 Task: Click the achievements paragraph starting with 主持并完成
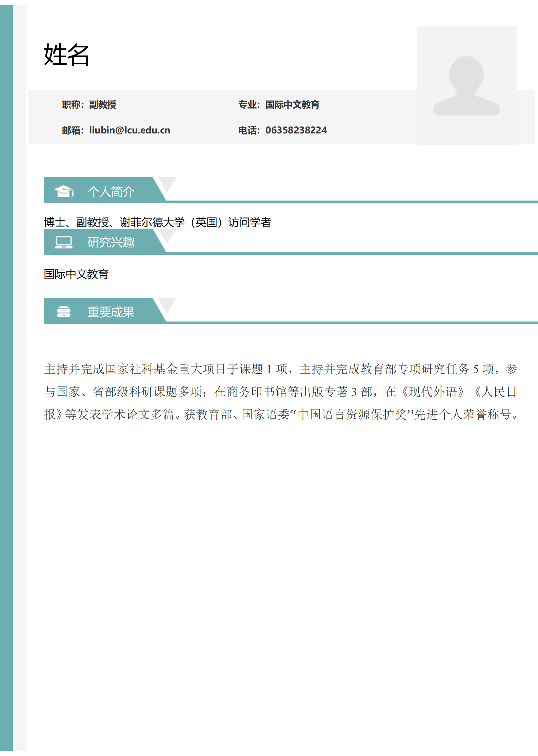[281, 392]
